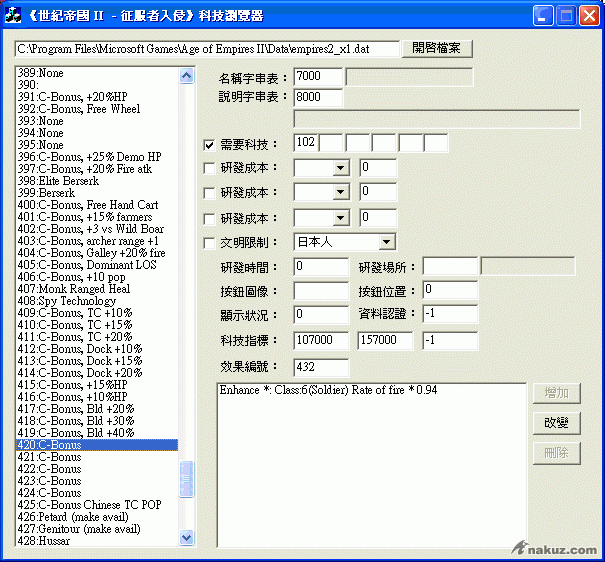Click the tech list scroll up arrow
Image resolution: width=605 pixels, height=562 pixels.
(x=187, y=76)
